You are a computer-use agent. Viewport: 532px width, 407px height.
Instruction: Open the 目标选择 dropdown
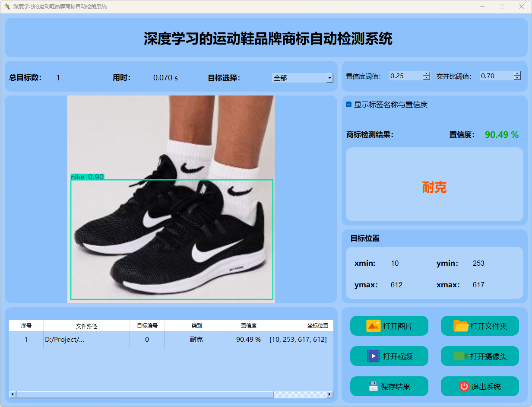pos(330,78)
